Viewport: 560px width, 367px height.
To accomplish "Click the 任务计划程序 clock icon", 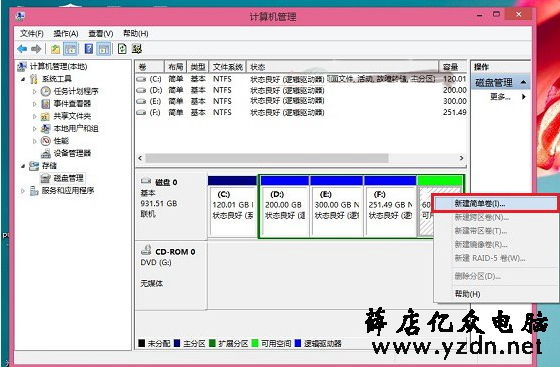I will (x=46, y=91).
